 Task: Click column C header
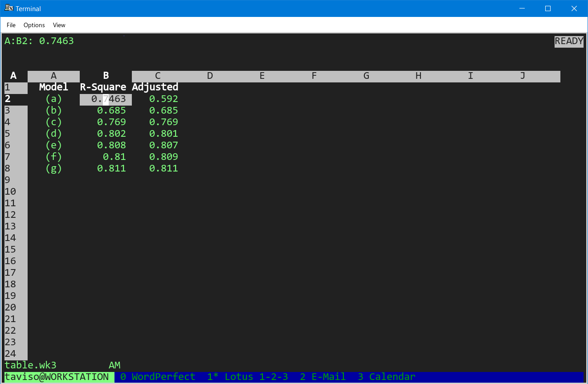(158, 76)
